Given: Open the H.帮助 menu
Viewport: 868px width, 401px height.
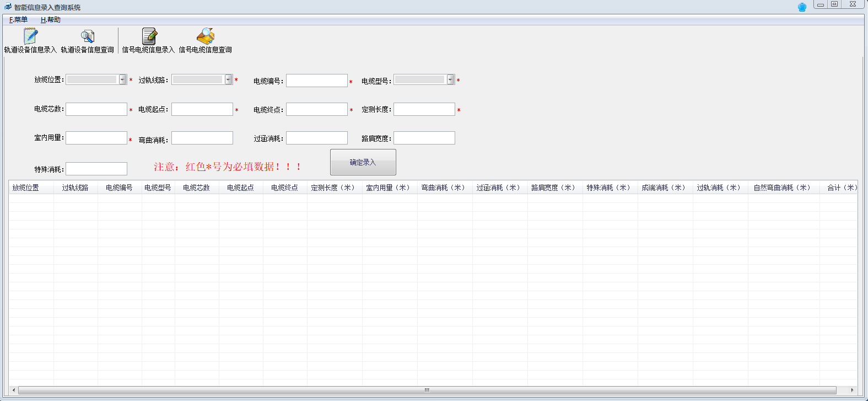Looking at the screenshot, I should 51,20.
